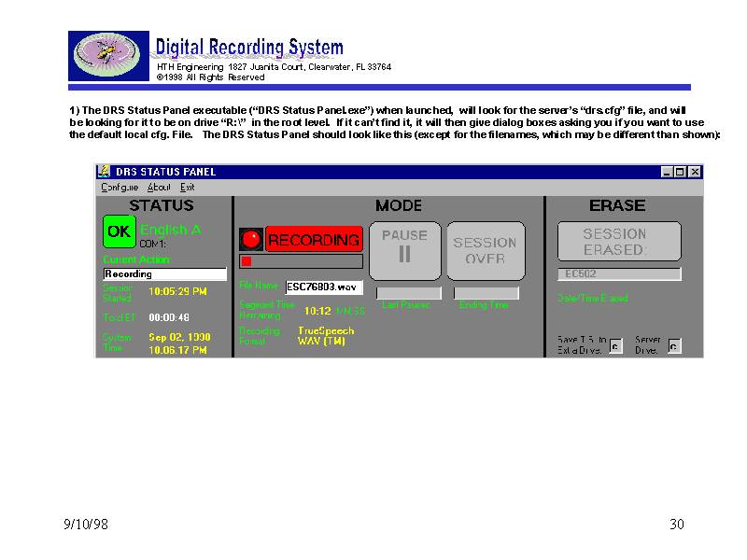Click the Exit menu item
Screen dimensions: 747x560
pyautogui.click(x=187, y=188)
